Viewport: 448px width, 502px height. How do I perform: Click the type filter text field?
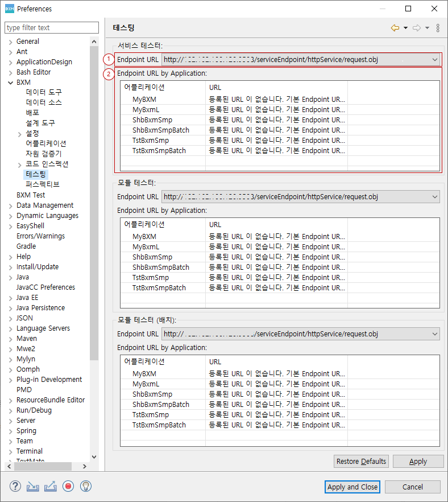click(52, 27)
